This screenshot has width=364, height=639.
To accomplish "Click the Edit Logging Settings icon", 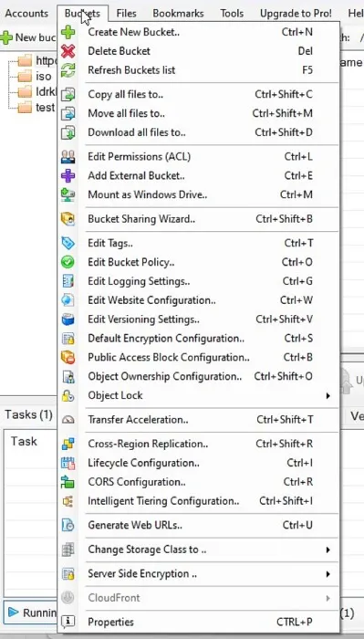I will pos(68,281).
